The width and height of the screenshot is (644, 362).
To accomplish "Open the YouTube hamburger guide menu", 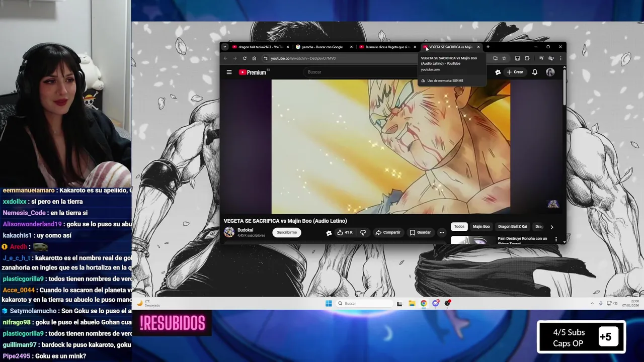I will coord(229,72).
